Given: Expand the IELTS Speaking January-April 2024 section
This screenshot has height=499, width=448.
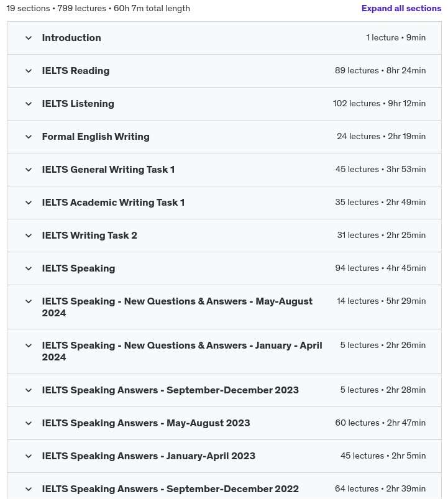Looking at the screenshot, I should click(x=29, y=346).
